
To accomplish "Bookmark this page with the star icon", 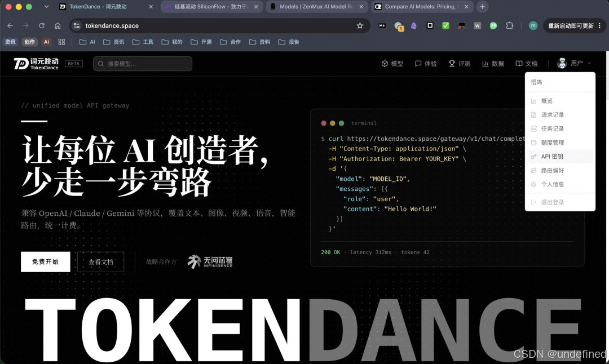I will click(360, 25).
